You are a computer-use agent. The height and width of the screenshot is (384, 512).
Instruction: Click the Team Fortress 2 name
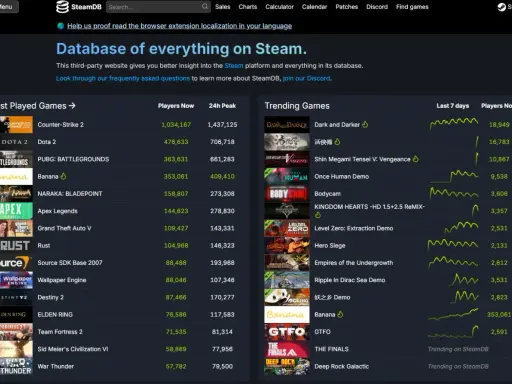coord(60,332)
